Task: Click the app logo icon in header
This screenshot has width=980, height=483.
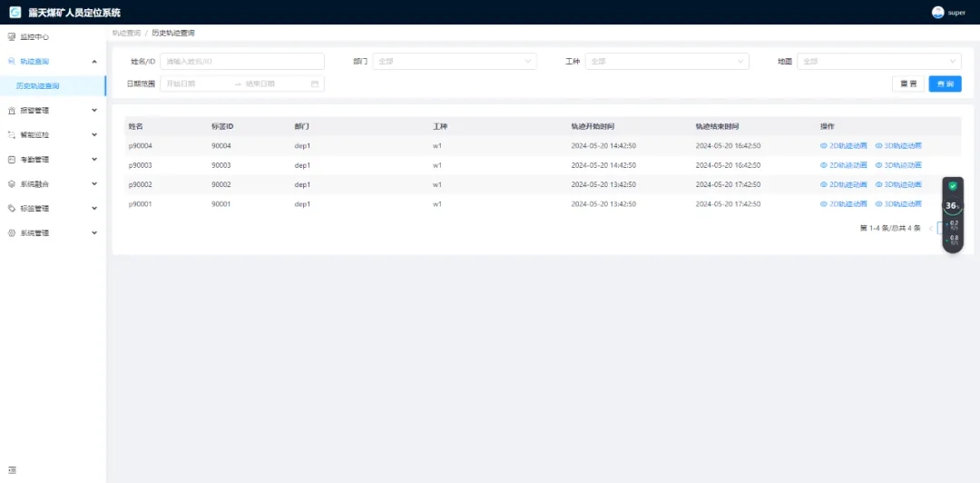Action: pos(15,13)
